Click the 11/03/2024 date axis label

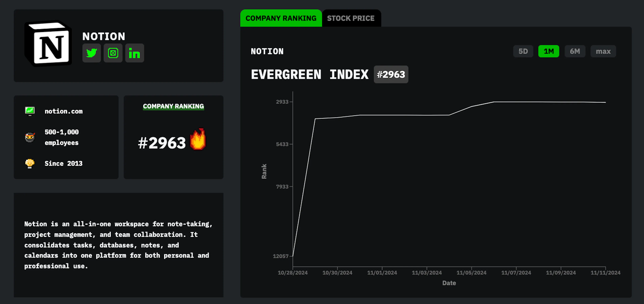tap(427, 273)
